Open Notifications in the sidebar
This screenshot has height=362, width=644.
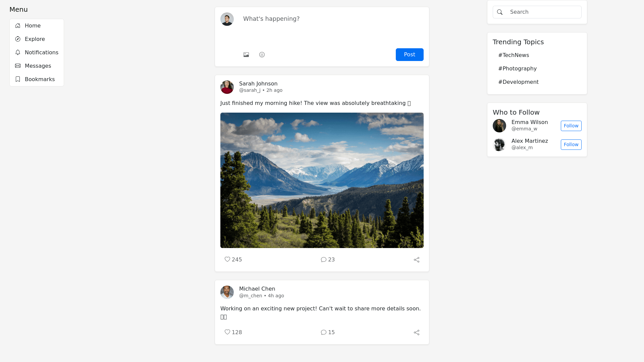pyautogui.click(x=41, y=53)
